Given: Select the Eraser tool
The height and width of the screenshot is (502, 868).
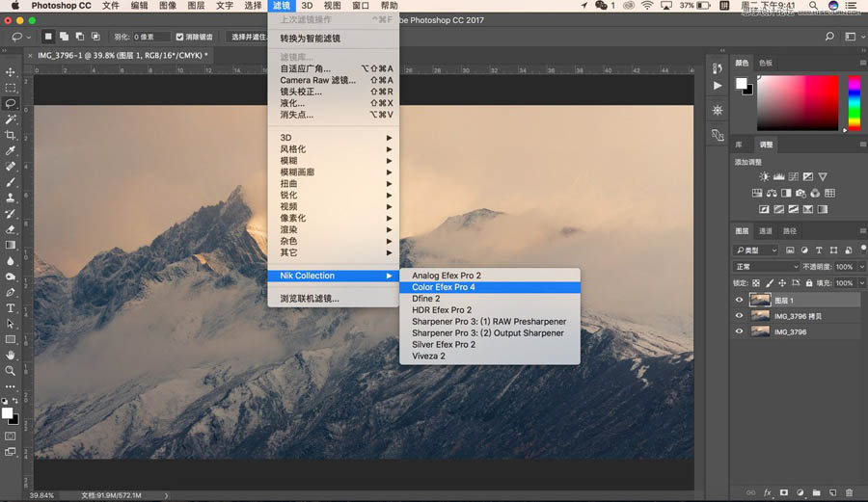Looking at the screenshot, I should 11,229.
